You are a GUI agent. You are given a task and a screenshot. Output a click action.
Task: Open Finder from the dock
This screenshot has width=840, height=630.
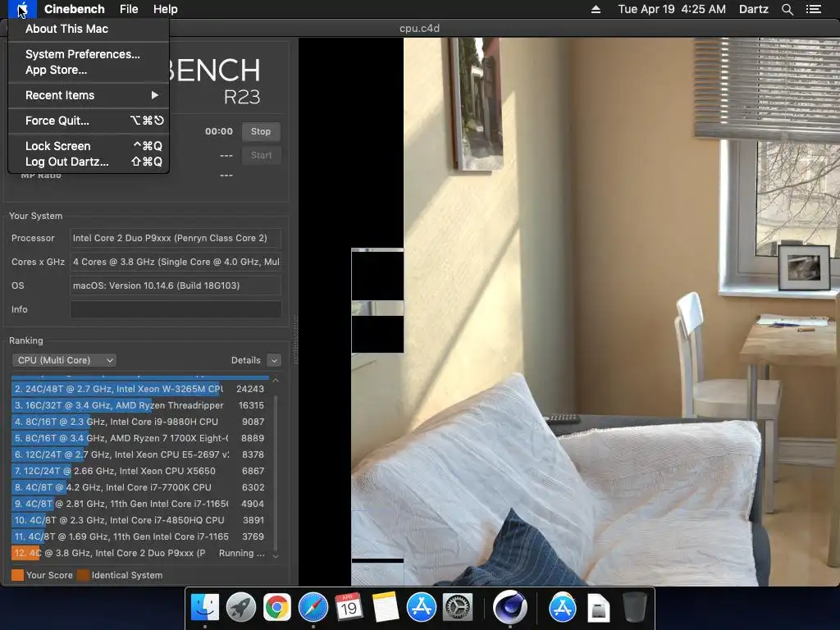(204, 607)
